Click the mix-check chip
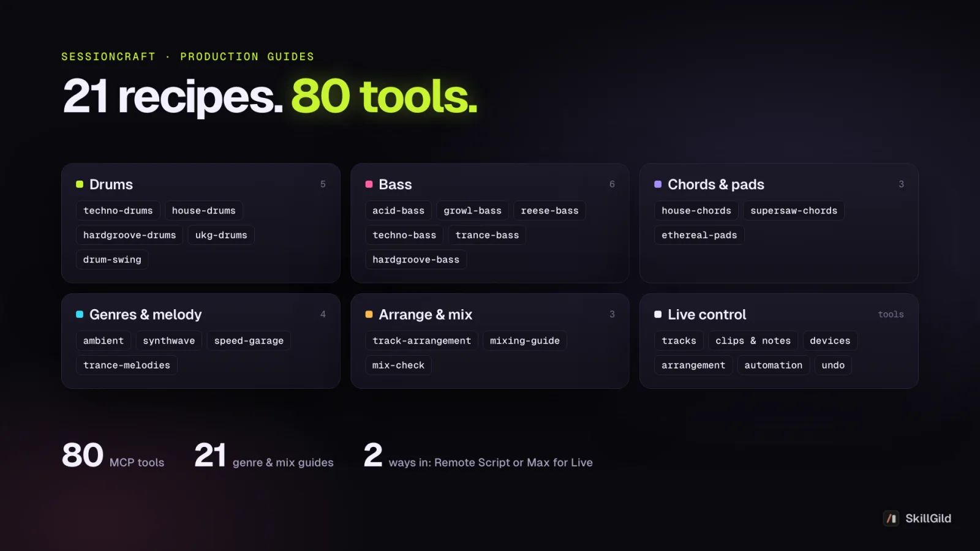 point(399,365)
